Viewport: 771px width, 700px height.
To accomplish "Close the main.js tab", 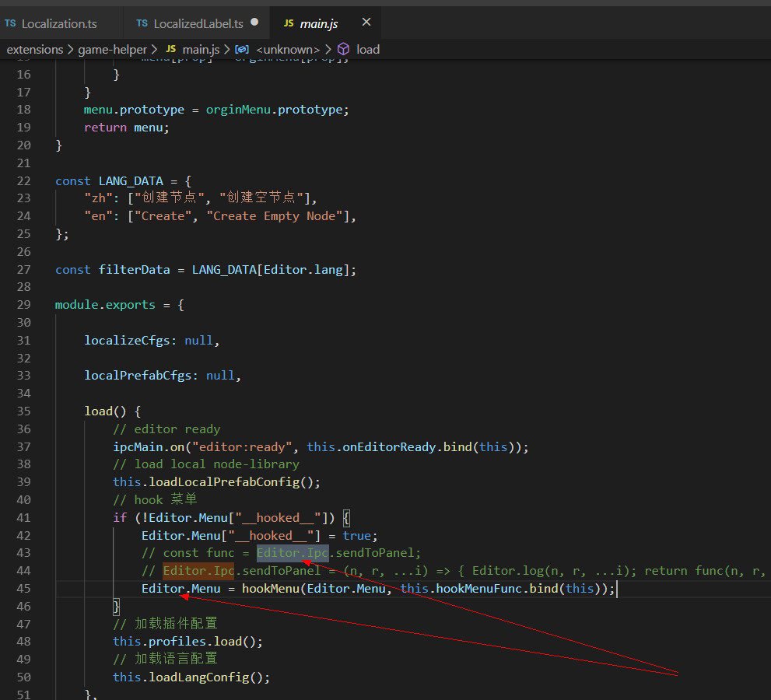I will (366, 23).
